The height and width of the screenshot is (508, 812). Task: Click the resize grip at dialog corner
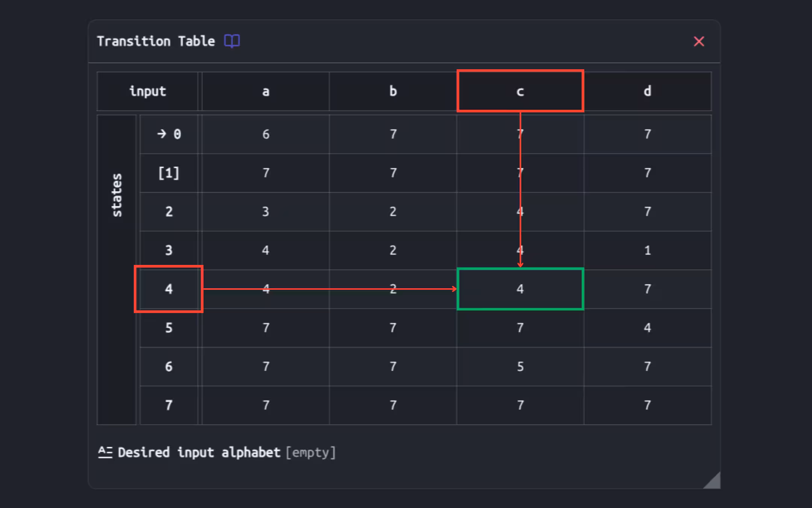tap(712, 480)
